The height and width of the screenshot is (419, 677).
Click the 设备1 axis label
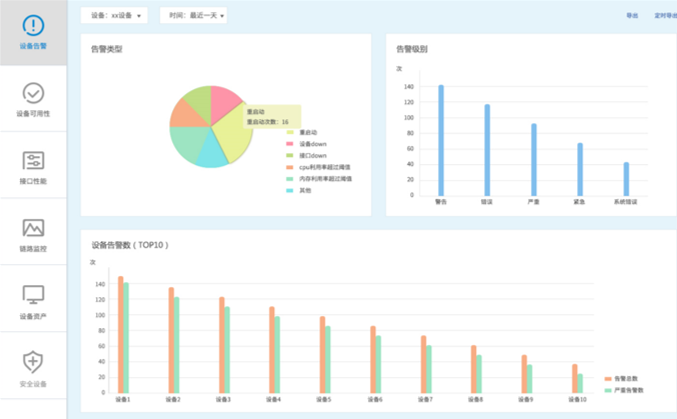coord(123,400)
